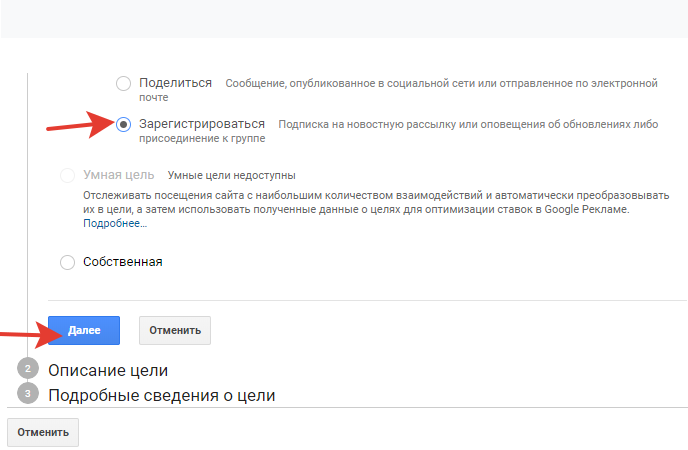Viewport: 688px width, 450px height.
Task: Expand the Описание цели step heading
Action: 108,370
